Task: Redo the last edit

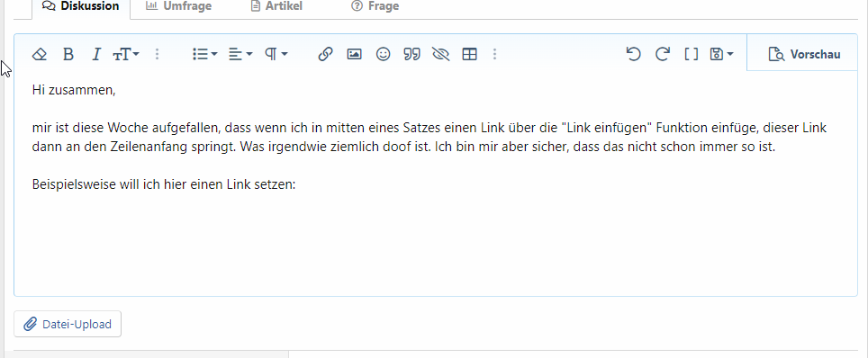Action: coord(662,54)
